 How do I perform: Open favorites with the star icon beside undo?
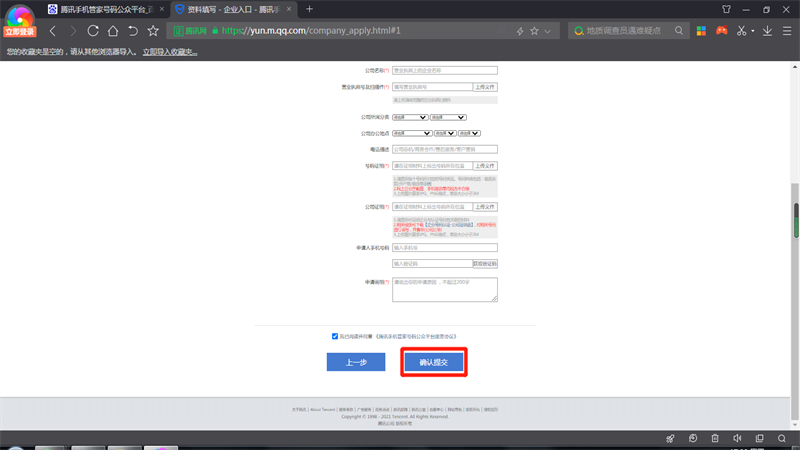coord(153,31)
